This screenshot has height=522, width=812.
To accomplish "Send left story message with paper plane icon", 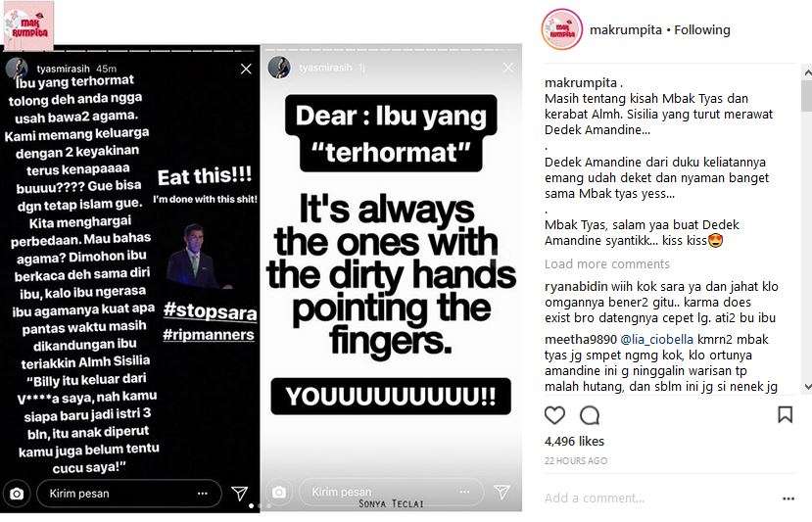I will coord(239,493).
